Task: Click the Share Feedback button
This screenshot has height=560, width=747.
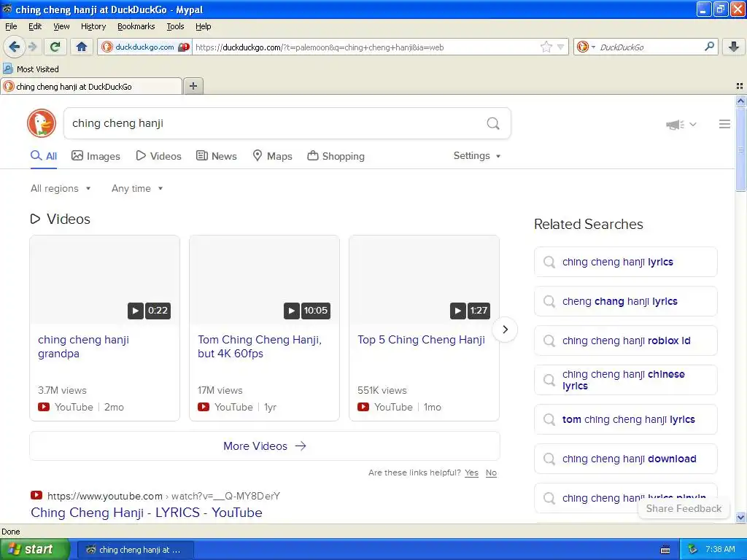Action: tap(684, 508)
